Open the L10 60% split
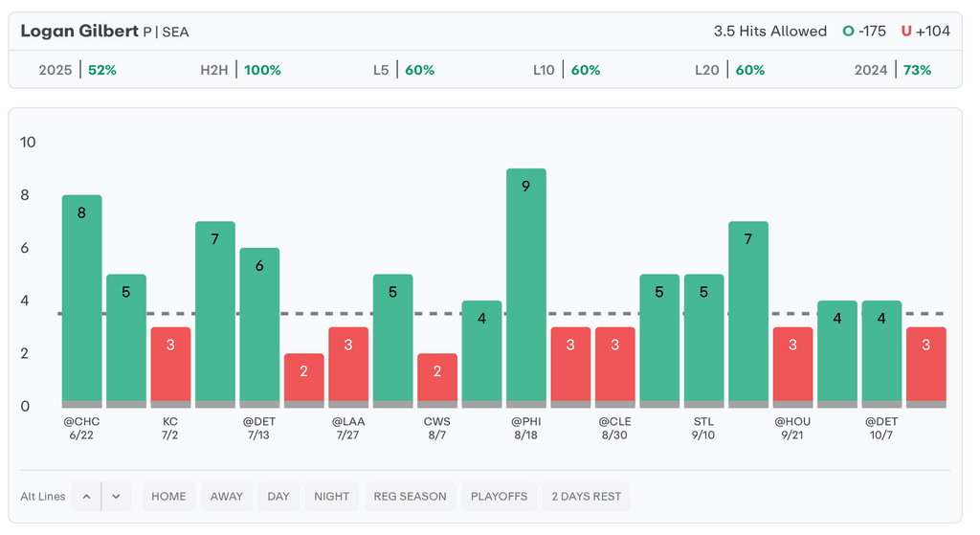 (567, 70)
